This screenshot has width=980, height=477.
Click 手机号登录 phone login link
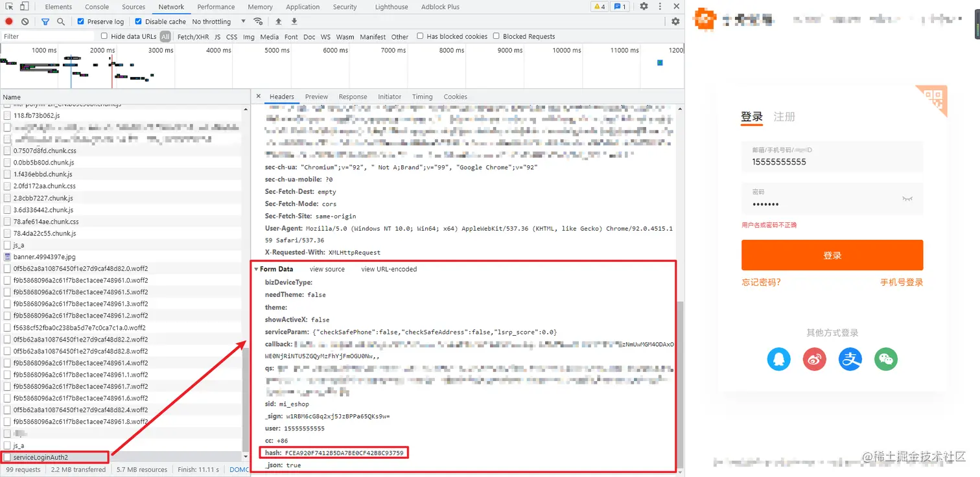902,282
